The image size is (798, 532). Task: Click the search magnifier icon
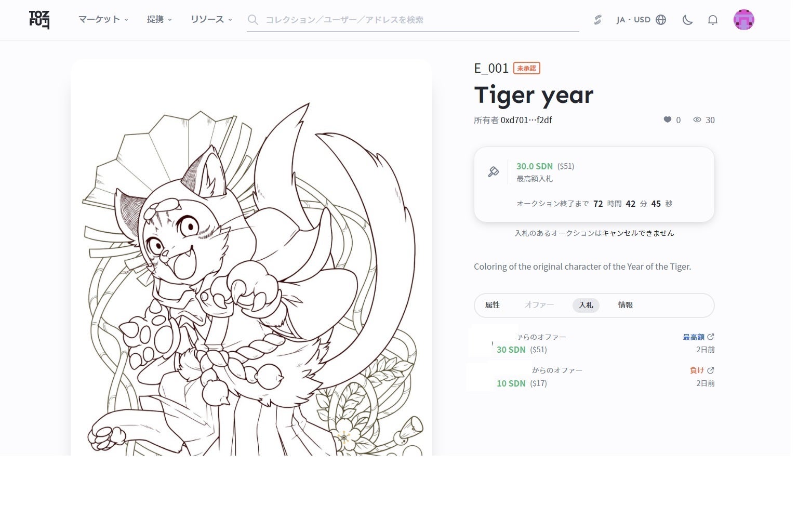253,20
